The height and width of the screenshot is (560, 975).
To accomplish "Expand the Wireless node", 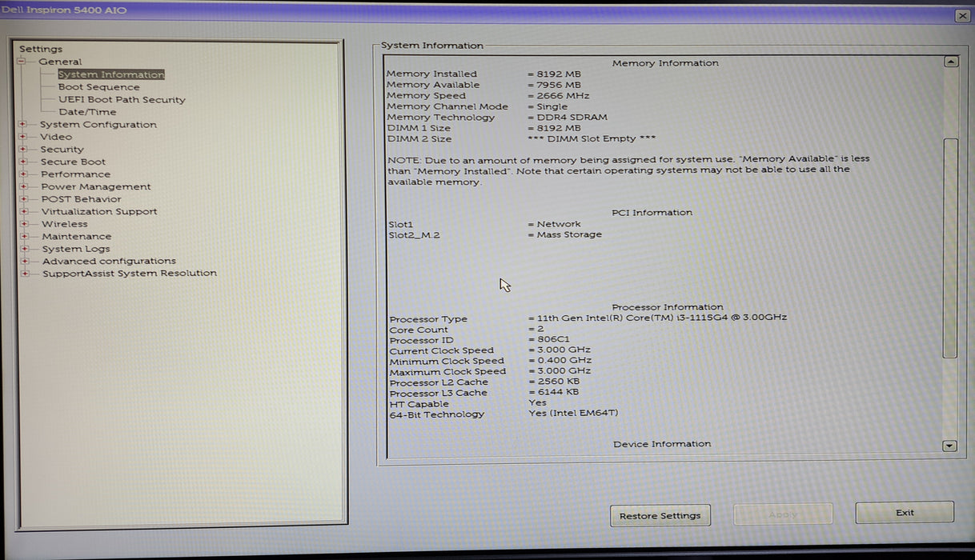I will (25, 224).
